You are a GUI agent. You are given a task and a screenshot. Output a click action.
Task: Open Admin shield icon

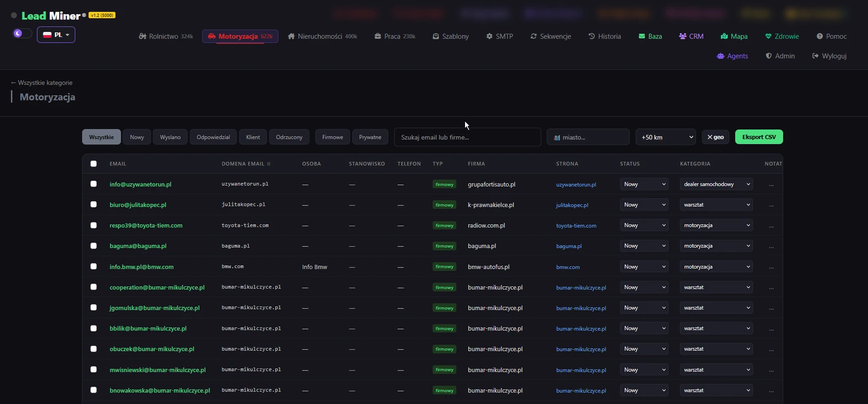768,56
